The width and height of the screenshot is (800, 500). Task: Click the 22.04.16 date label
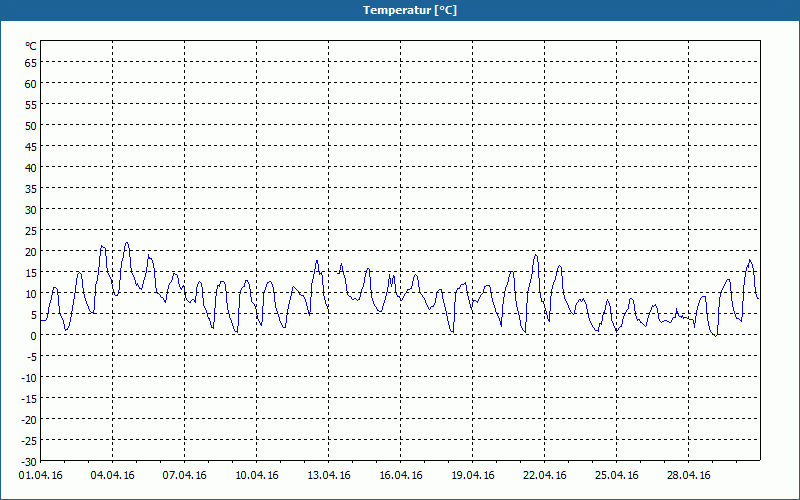[544, 476]
